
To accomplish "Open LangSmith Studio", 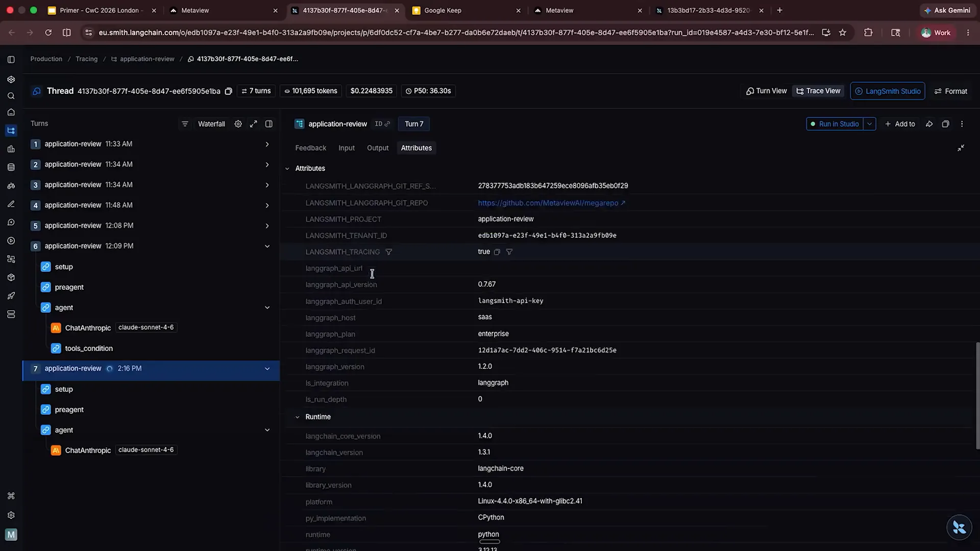I will pos(888,91).
